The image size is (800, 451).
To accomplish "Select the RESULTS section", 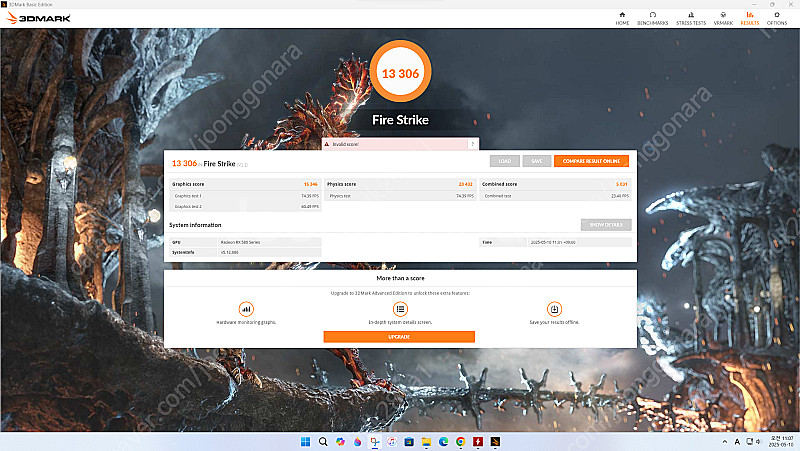I will click(x=749, y=18).
